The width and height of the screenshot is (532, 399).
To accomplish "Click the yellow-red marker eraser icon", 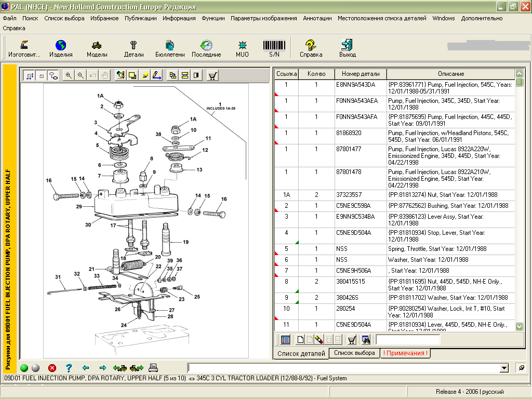I will [x=318, y=339].
